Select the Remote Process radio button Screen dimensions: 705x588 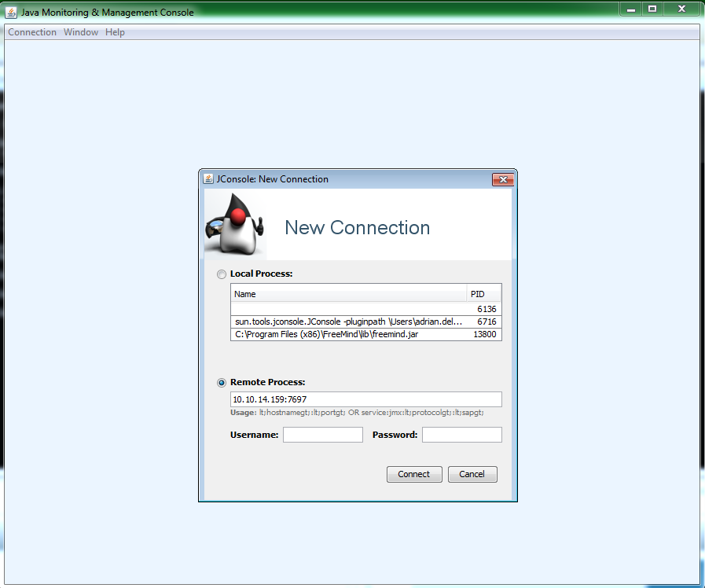pos(221,383)
